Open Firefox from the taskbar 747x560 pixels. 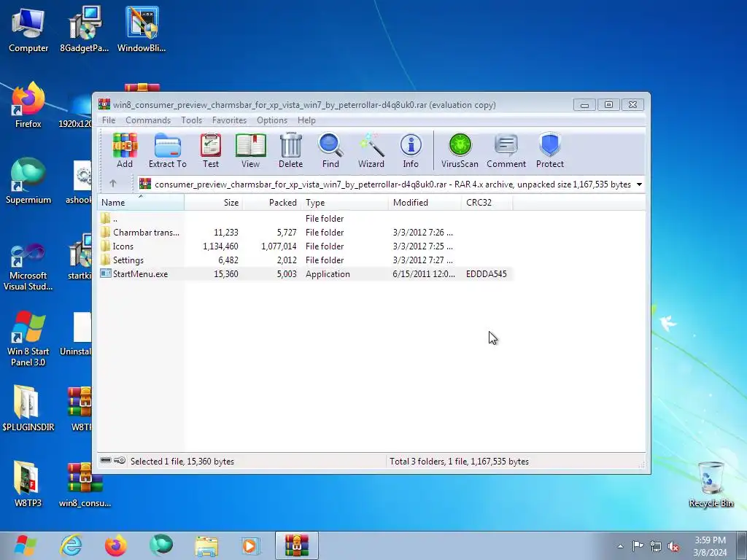click(116, 545)
